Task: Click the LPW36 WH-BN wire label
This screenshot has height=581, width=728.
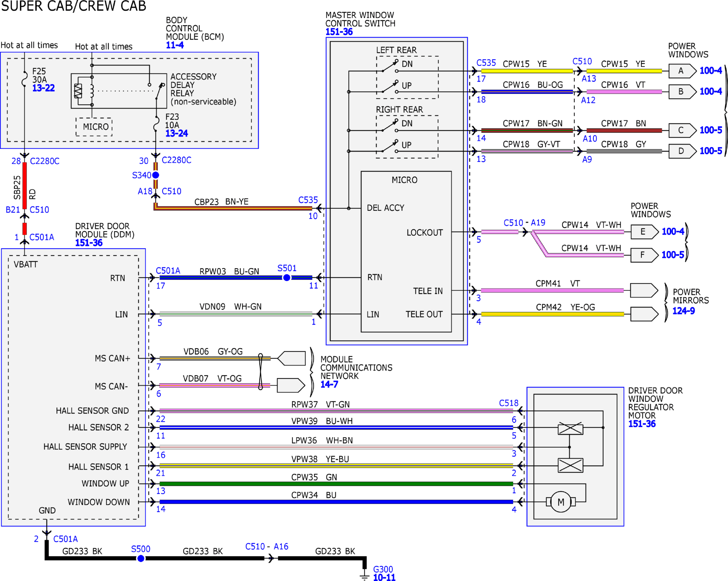Action: point(322,441)
